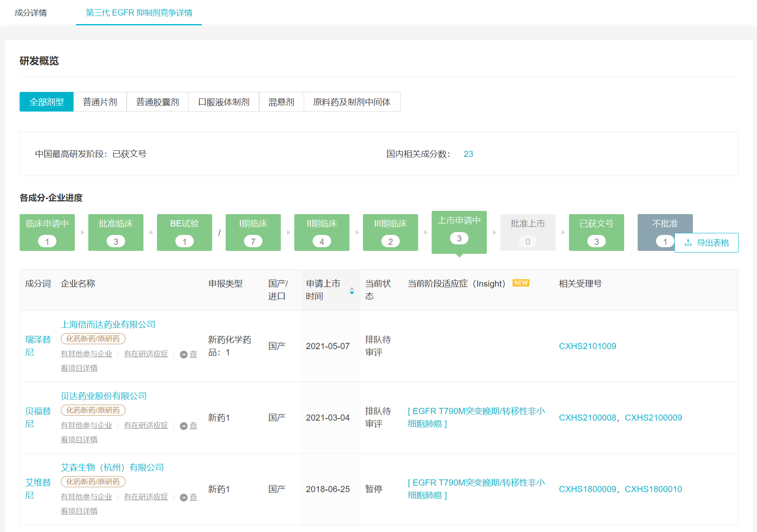Select the 全部剂型 filter tab

(47, 102)
